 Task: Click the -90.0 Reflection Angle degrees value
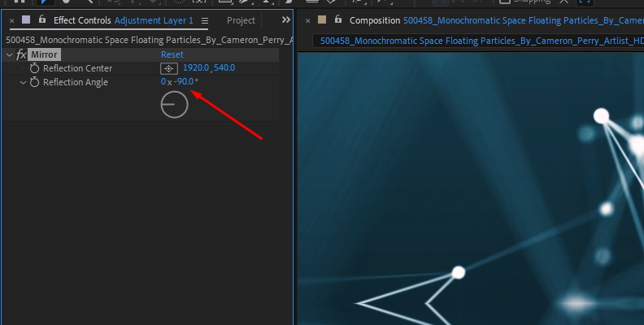(184, 82)
